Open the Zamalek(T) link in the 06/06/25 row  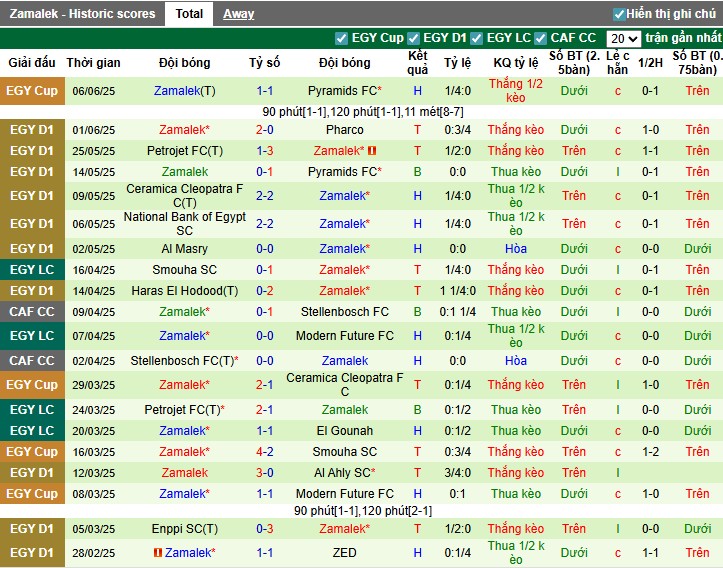pyautogui.click(x=184, y=91)
